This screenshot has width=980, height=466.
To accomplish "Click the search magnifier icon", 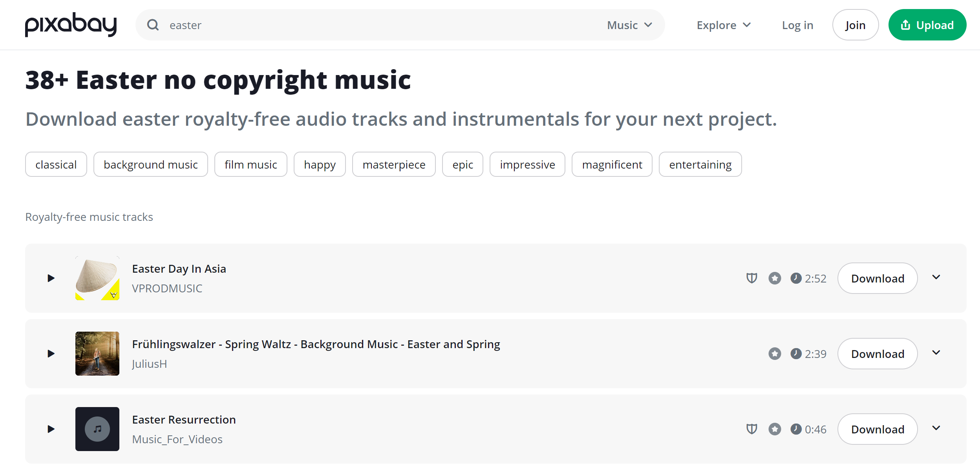I will (153, 25).
